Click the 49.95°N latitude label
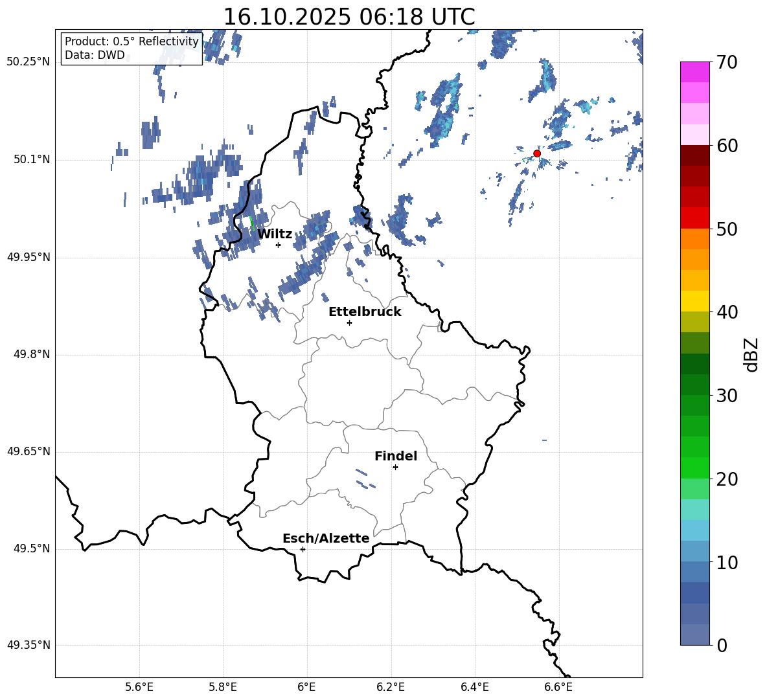767x700 pixels. pos(29,257)
